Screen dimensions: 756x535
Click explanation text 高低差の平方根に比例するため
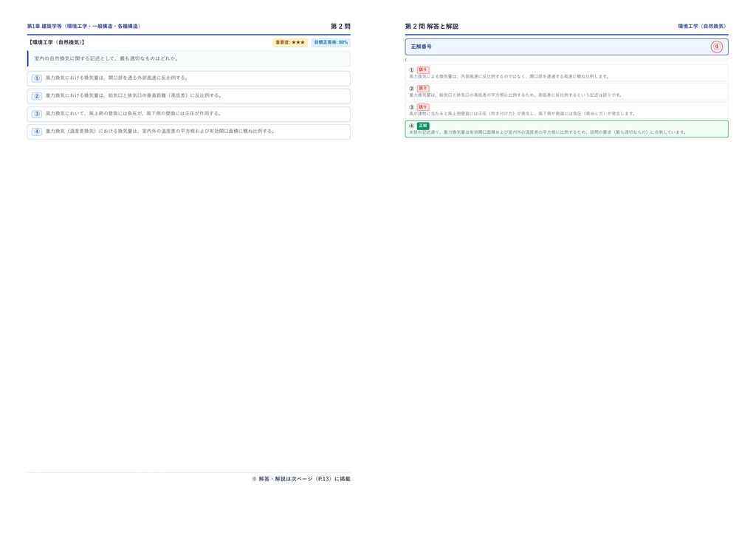click(x=516, y=95)
